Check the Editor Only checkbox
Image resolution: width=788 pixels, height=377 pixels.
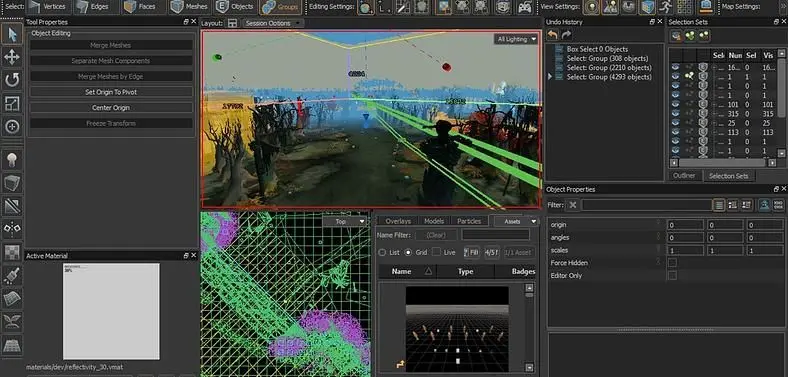click(672, 275)
